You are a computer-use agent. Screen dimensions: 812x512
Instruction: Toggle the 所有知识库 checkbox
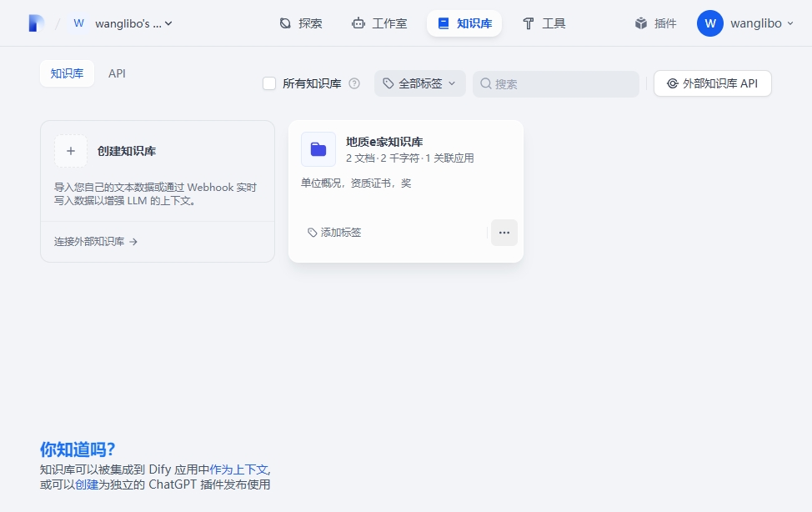269,83
